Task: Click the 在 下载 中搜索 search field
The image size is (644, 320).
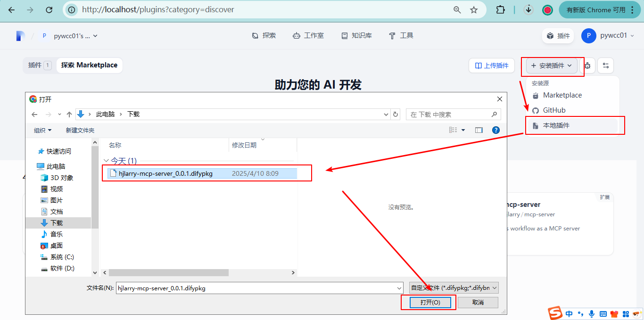Action: click(x=453, y=114)
